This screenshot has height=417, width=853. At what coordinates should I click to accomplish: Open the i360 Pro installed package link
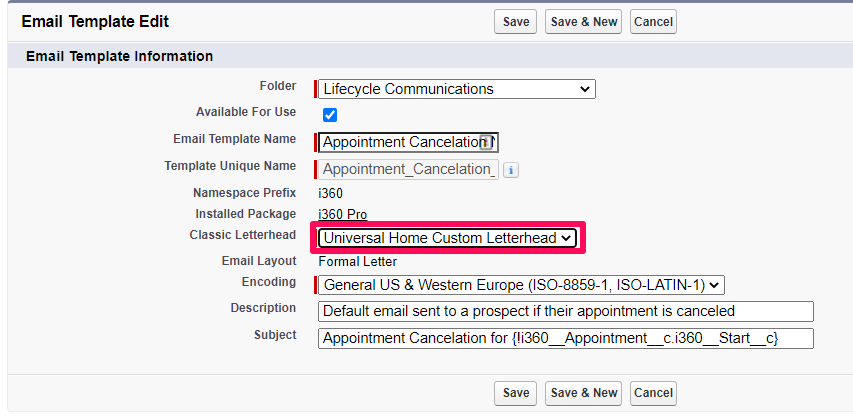point(343,215)
